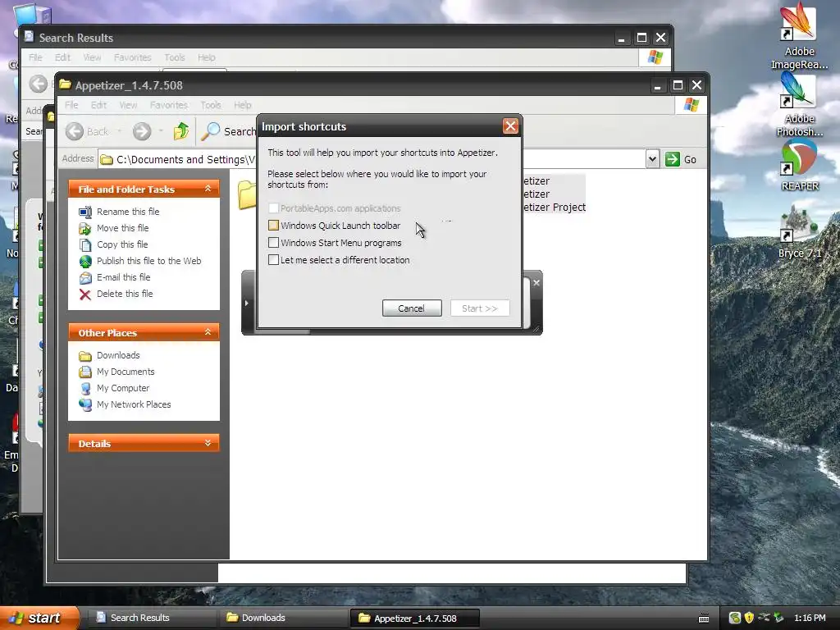Screen dimensions: 840x630
Task: Open File menu in Search Results window
Action: point(35,57)
